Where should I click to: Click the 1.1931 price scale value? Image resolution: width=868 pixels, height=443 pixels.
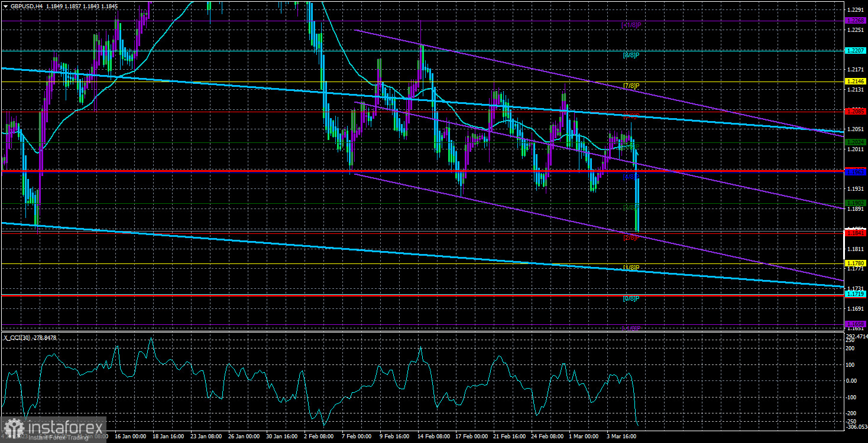pyautogui.click(x=856, y=189)
